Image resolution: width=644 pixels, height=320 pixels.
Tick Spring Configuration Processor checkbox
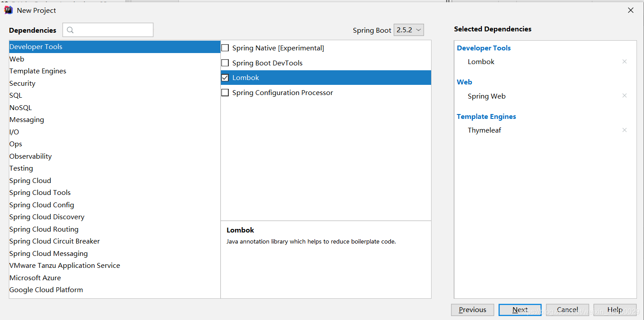(225, 93)
